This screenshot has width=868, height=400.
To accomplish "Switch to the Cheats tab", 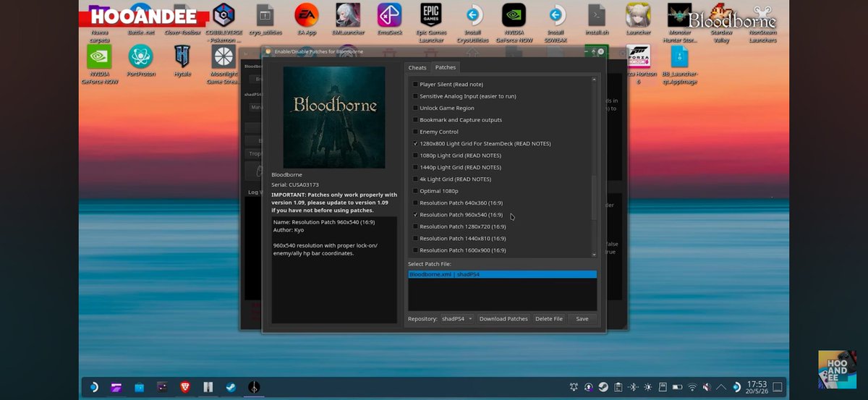I will click(417, 67).
